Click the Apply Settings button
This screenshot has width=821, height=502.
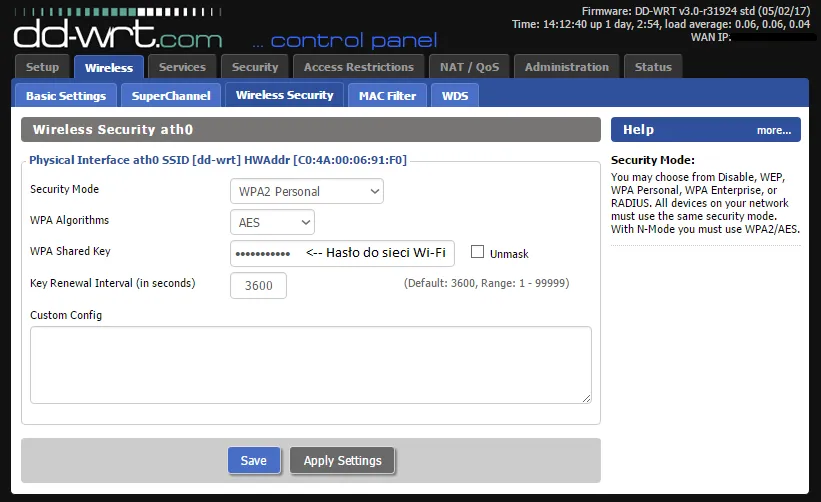[342, 461]
